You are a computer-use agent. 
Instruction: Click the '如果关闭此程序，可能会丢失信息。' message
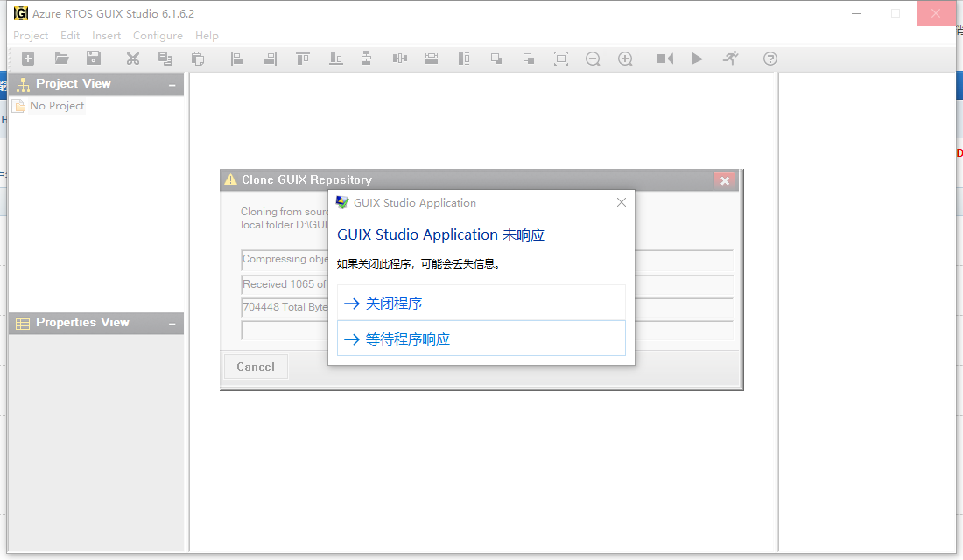click(418, 264)
